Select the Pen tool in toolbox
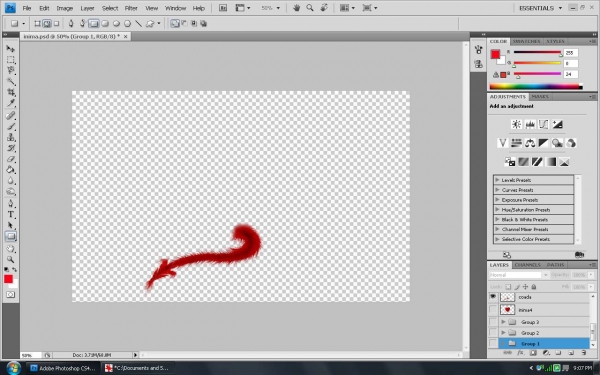 click(x=11, y=204)
